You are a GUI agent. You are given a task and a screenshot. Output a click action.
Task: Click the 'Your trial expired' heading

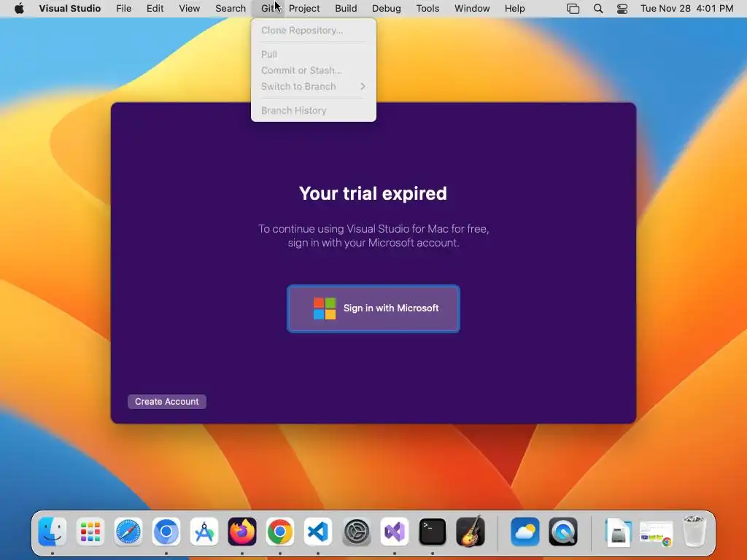373,193
